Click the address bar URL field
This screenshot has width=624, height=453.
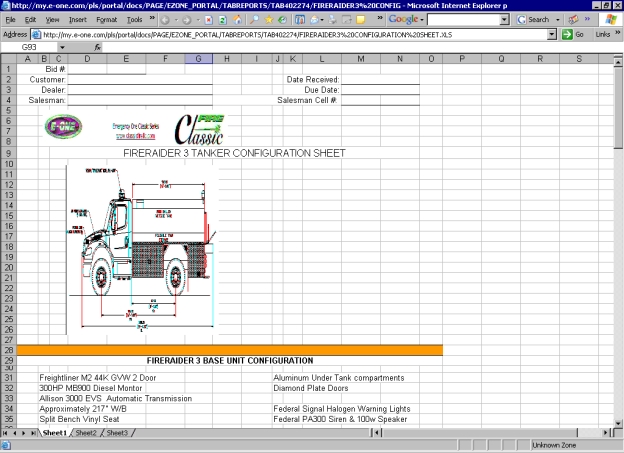click(294, 35)
